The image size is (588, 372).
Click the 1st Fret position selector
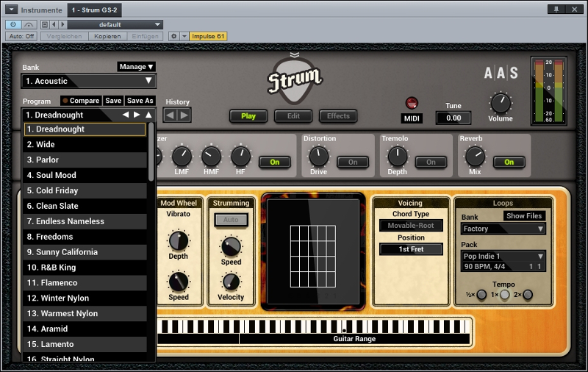(411, 249)
